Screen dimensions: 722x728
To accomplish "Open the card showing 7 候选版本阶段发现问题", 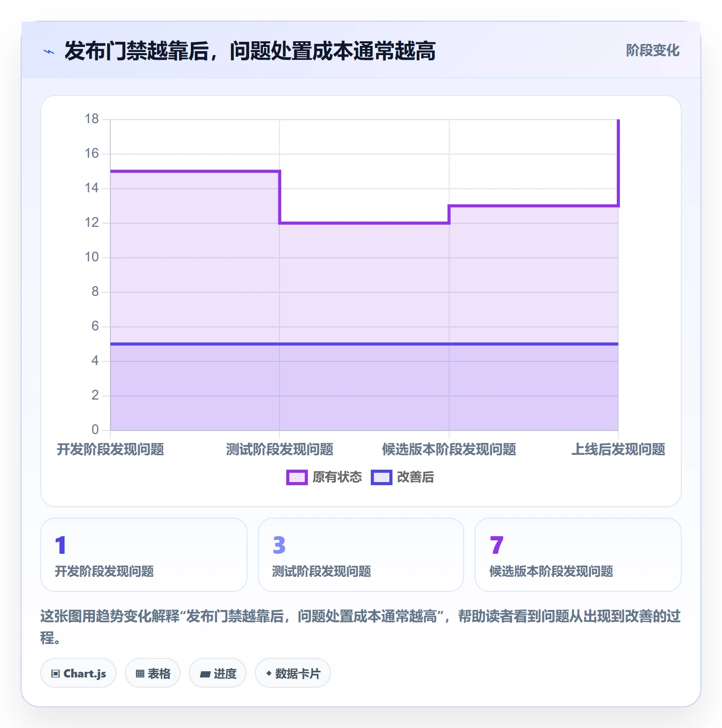I will coord(578,555).
